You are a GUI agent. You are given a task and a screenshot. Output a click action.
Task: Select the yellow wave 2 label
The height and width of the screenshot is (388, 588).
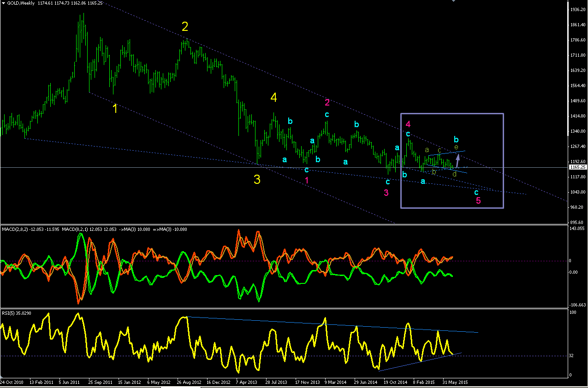click(x=184, y=27)
